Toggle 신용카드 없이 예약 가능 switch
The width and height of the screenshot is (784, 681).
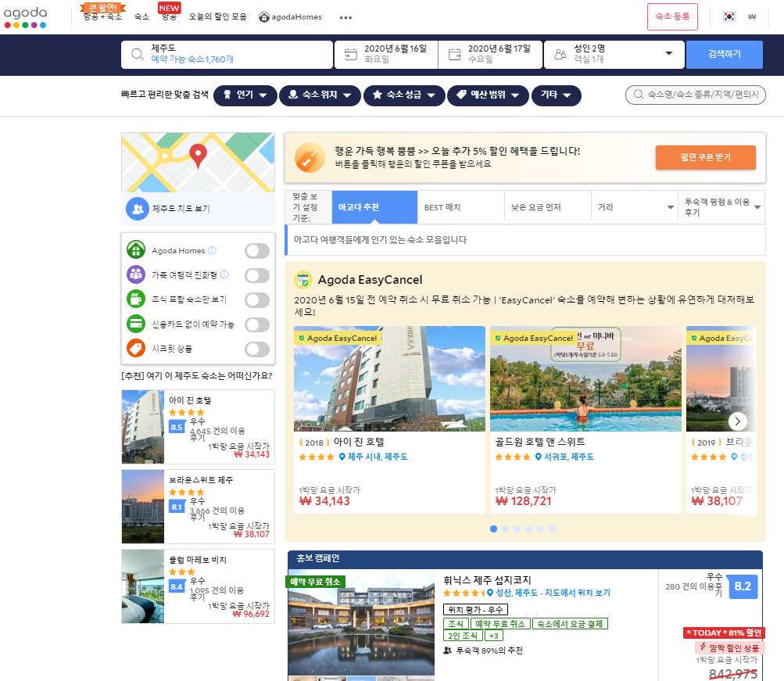point(257,324)
